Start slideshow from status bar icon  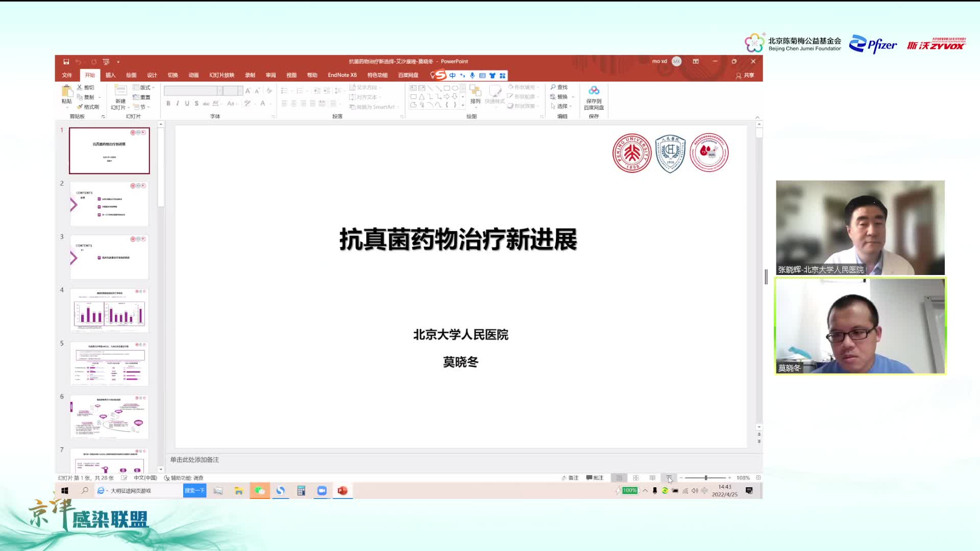(x=669, y=478)
